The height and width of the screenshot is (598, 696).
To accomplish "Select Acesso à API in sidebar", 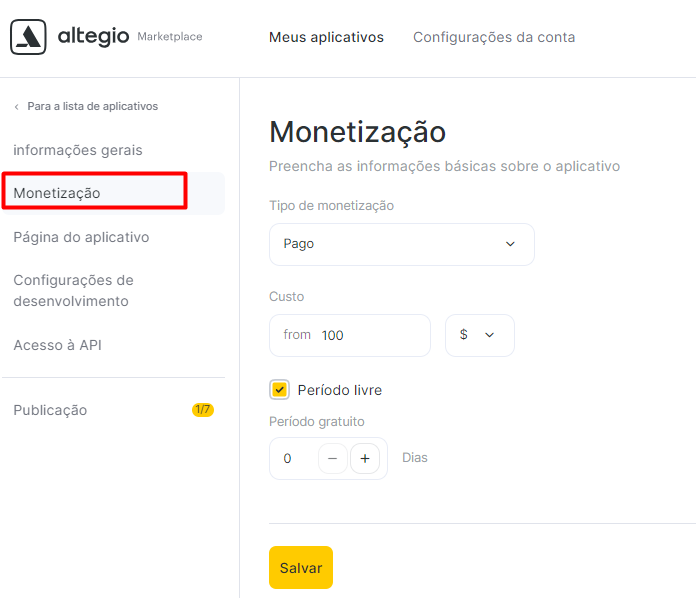I will (57, 345).
